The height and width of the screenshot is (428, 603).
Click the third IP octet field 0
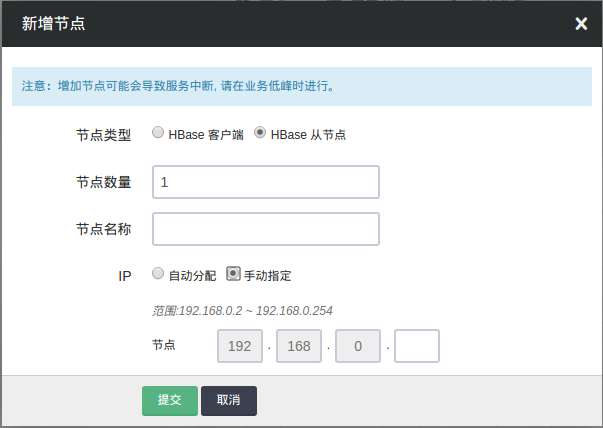(x=357, y=345)
